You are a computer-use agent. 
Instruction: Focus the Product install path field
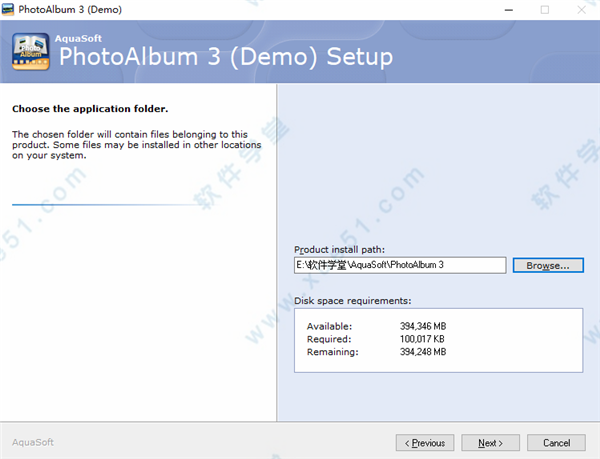400,265
